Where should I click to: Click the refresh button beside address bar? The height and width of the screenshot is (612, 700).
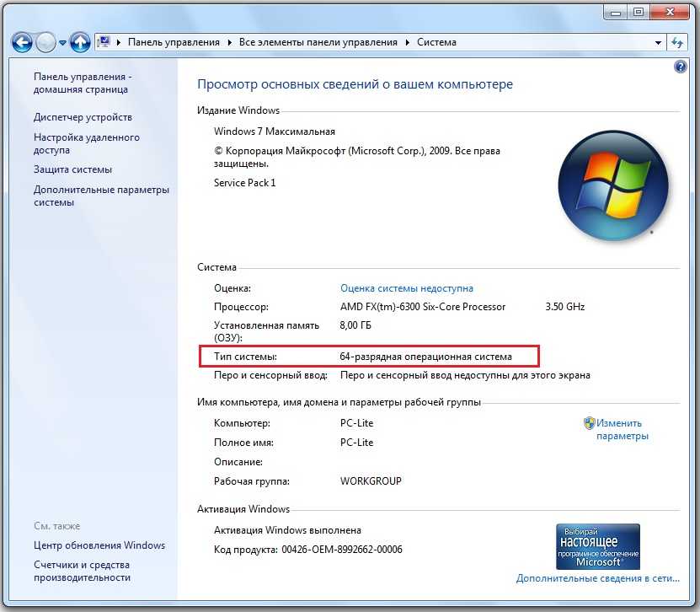(x=677, y=42)
